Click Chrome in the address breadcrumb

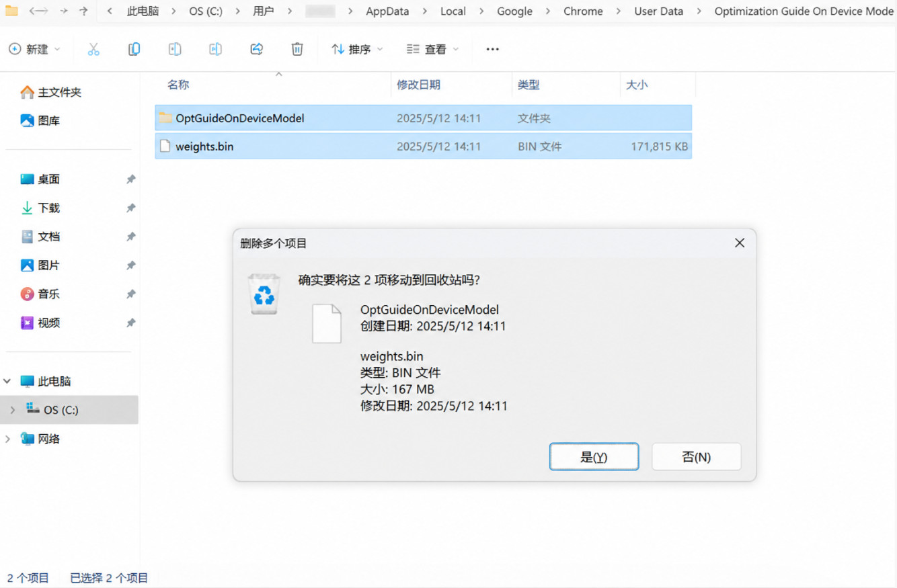tap(583, 11)
